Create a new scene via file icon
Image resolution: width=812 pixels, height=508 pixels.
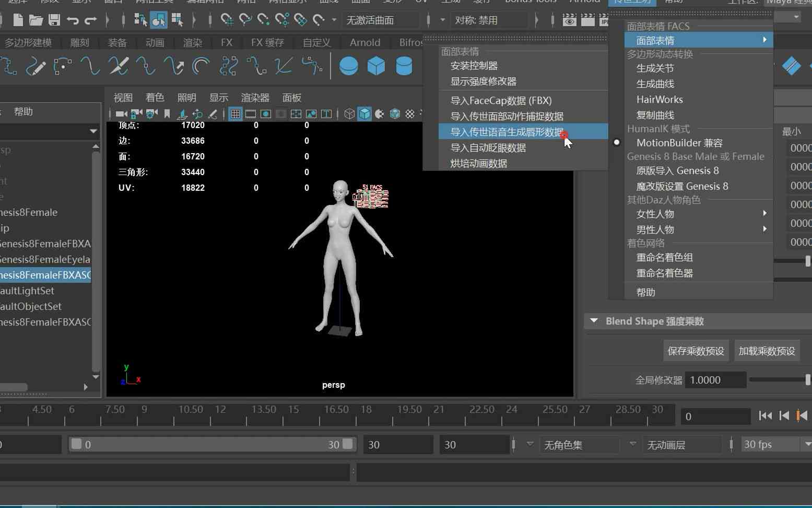[18, 20]
